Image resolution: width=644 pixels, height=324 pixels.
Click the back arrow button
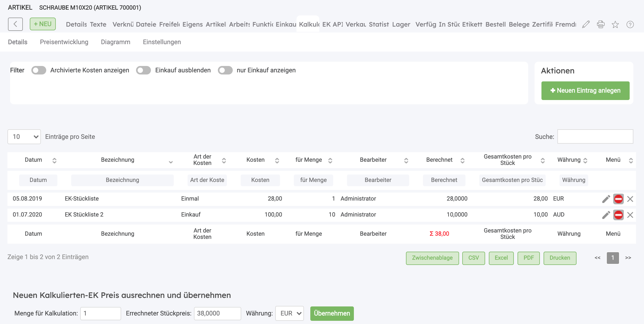click(15, 24)
